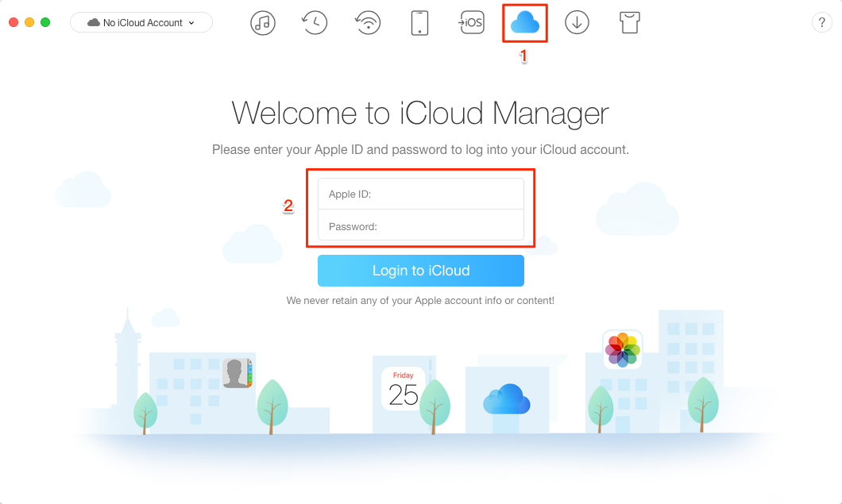
Task: Click the green zoom window button
Action: [45, 22]
